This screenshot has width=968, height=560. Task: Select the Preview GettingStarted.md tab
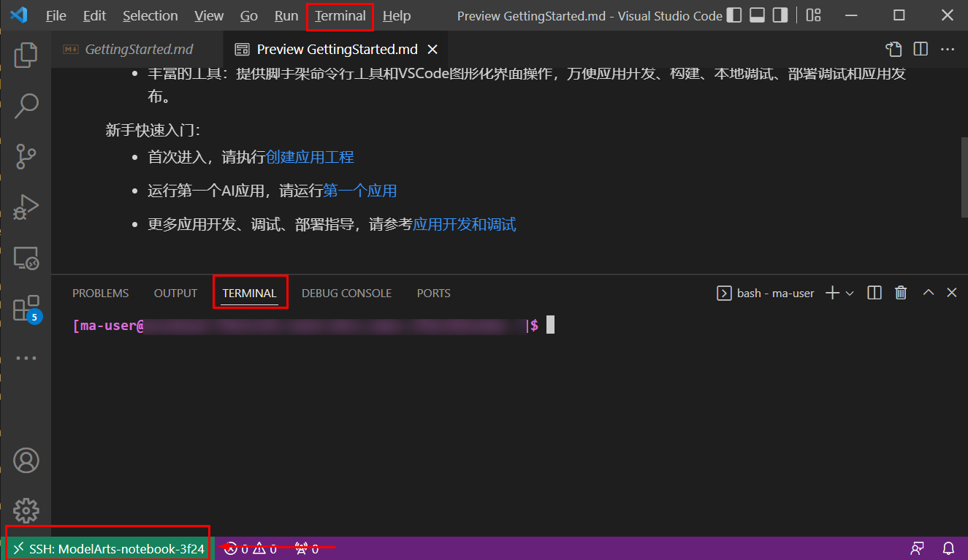click(337, 50)
